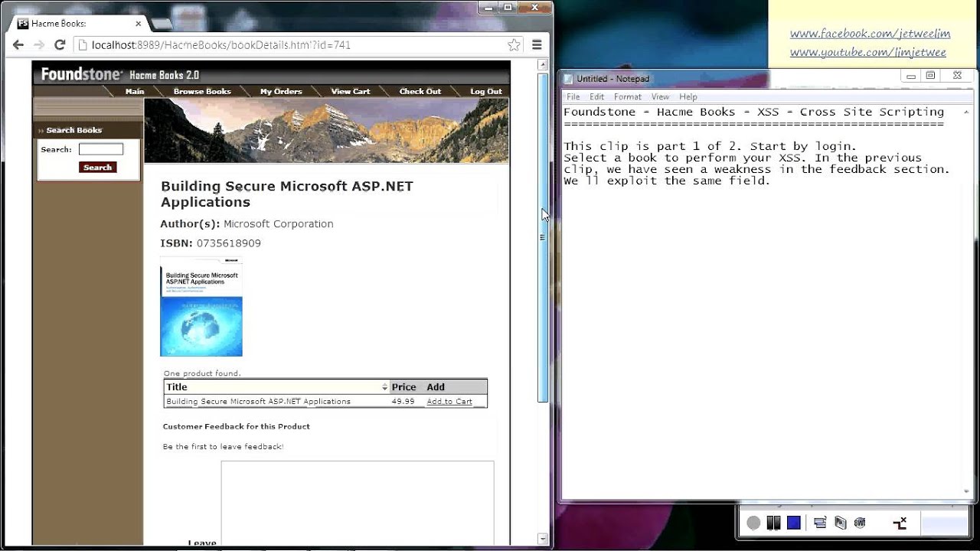Bookmark the page with the star icon

tap(514, 45)
